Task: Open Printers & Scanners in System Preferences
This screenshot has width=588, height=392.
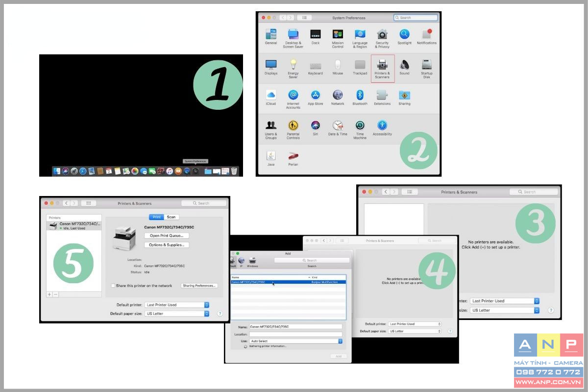Action: pos(382,68)
